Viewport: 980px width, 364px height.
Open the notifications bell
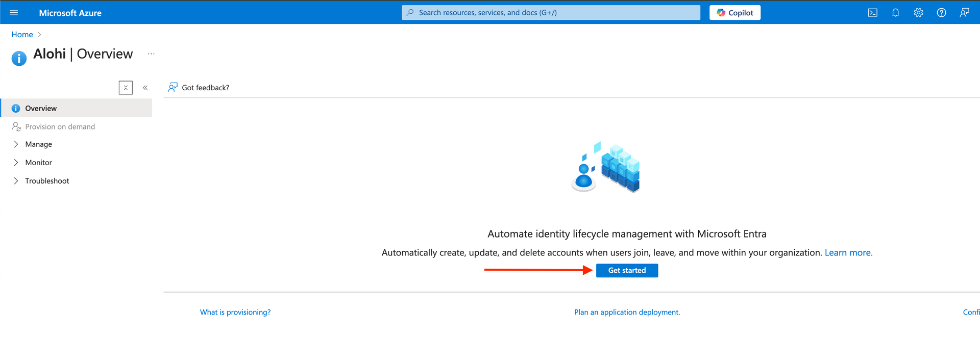(x=895, y=13)
